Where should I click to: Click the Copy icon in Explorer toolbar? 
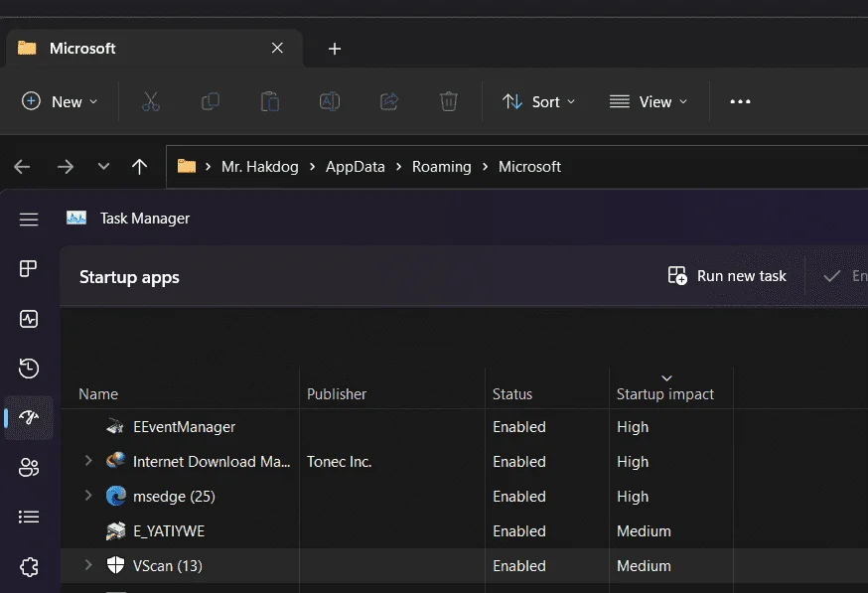[211, 102]
